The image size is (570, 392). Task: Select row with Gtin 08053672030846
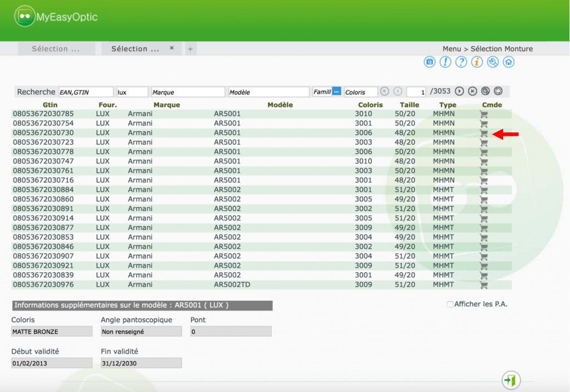262,247
